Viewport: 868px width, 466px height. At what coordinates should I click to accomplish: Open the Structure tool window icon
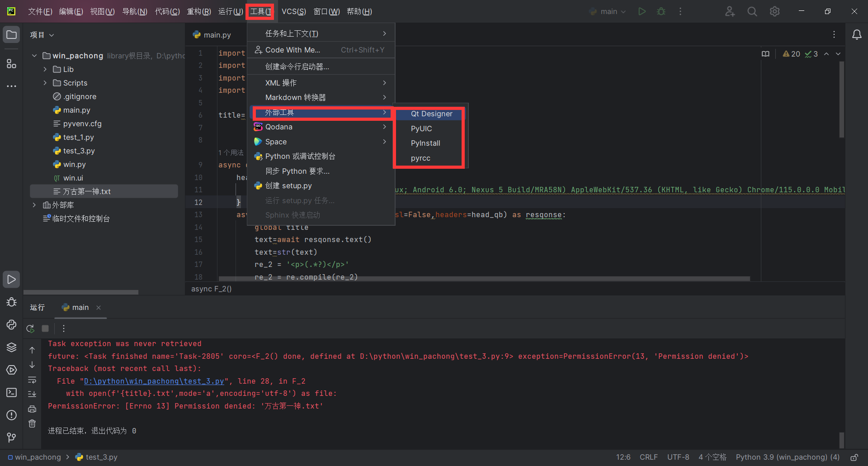(x=11, y=64)
